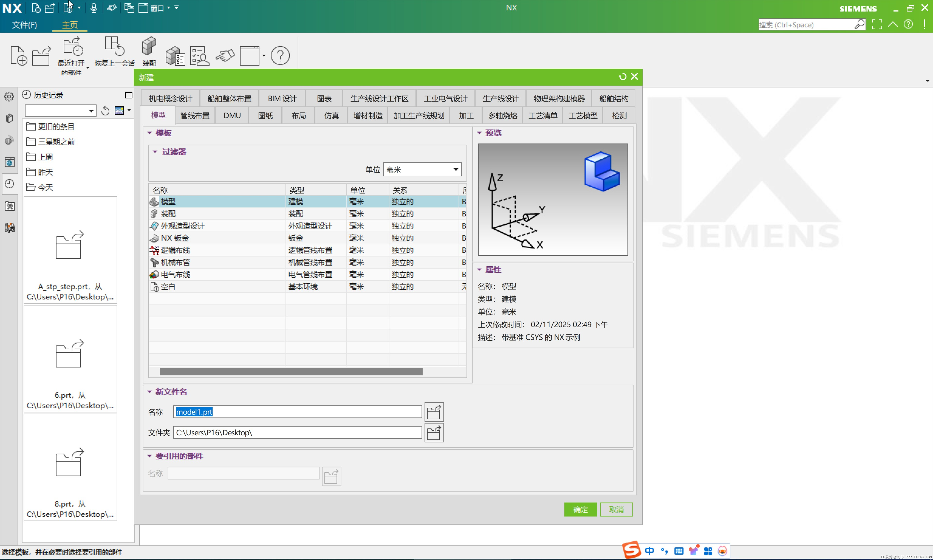Image resolution: width=933 pixels, height=560 pixels.
Task: Collapse the Preview (预览) section
Action: [x=479, y=133]
